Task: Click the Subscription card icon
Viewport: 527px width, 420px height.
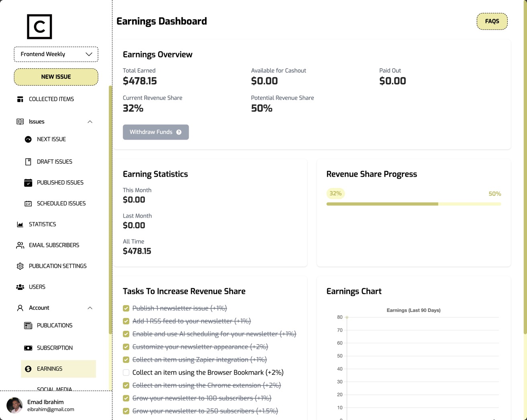Action: [28, 348]
